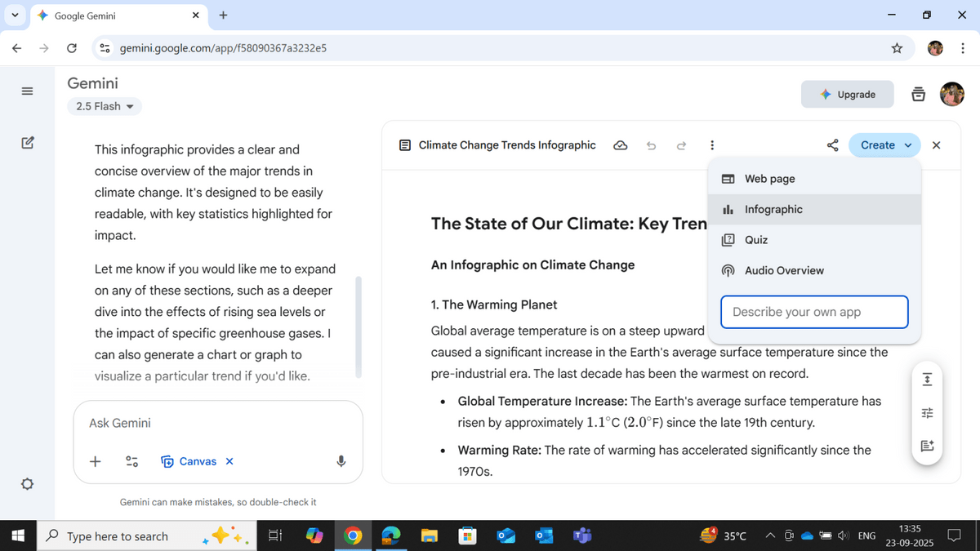
Task: Open the tune settings icon on the right
Action: 927,412
